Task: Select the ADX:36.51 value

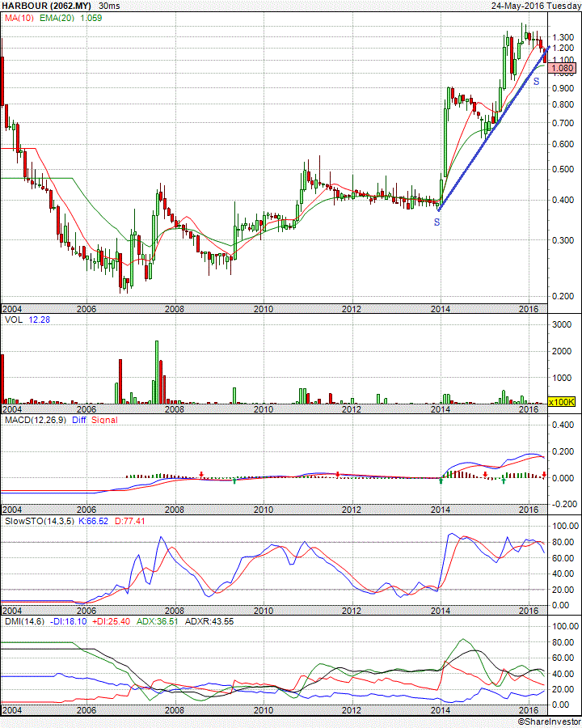Action: [157, 622]
